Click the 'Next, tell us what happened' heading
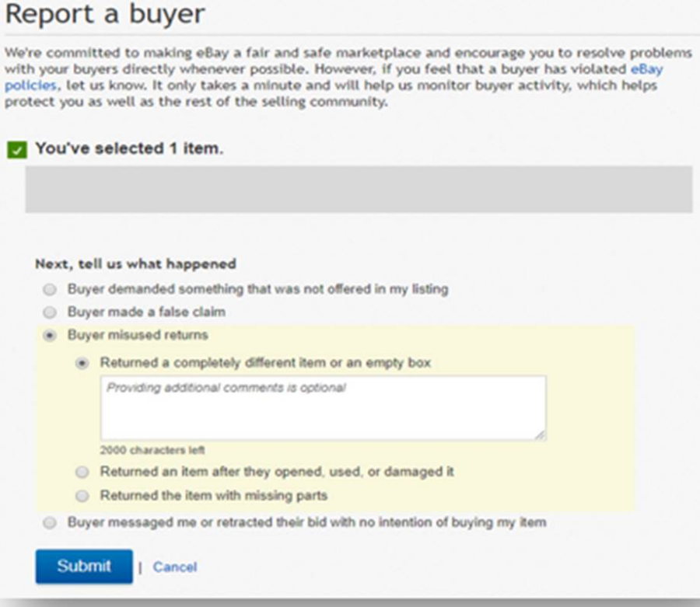 click(x=135, y=263)
